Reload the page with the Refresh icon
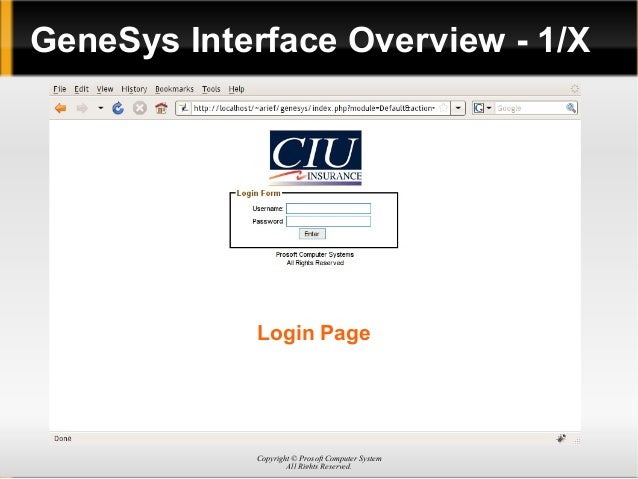This screenshot has height=479, width=638. [118, 108]
